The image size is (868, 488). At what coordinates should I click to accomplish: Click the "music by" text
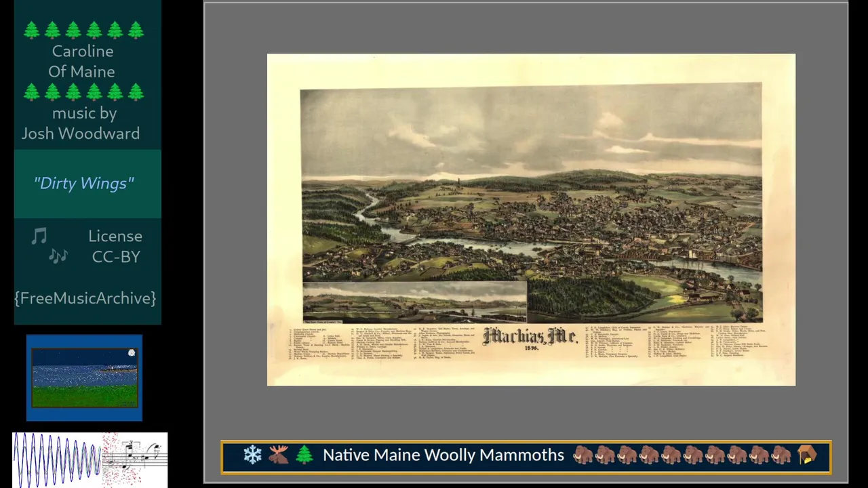tap(84, 113)
